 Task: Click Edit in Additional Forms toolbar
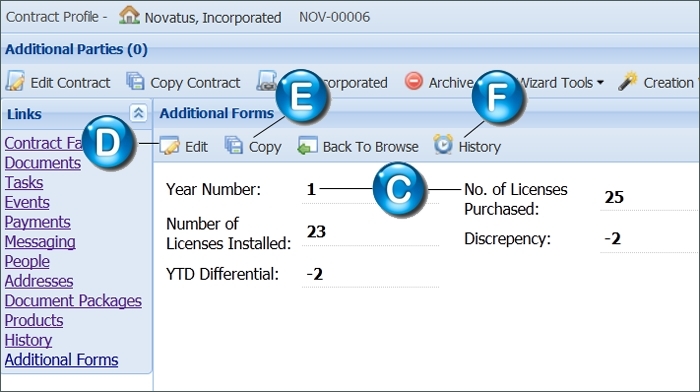coord(183,146)
